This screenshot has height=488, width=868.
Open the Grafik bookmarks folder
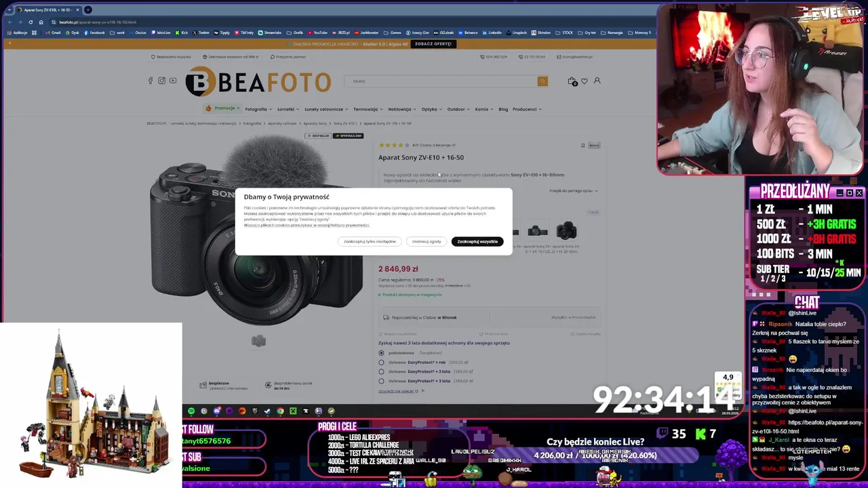click(x=296, y=33)
